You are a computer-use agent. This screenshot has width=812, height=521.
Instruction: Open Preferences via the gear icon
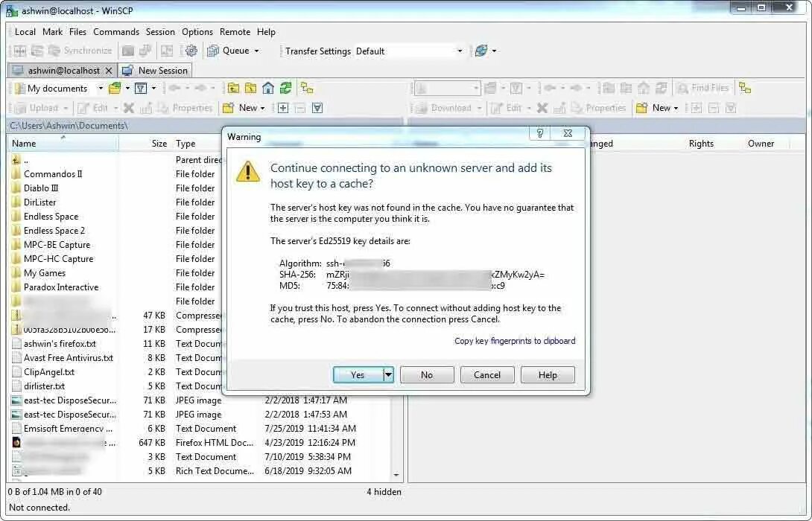tap(191, 51)
